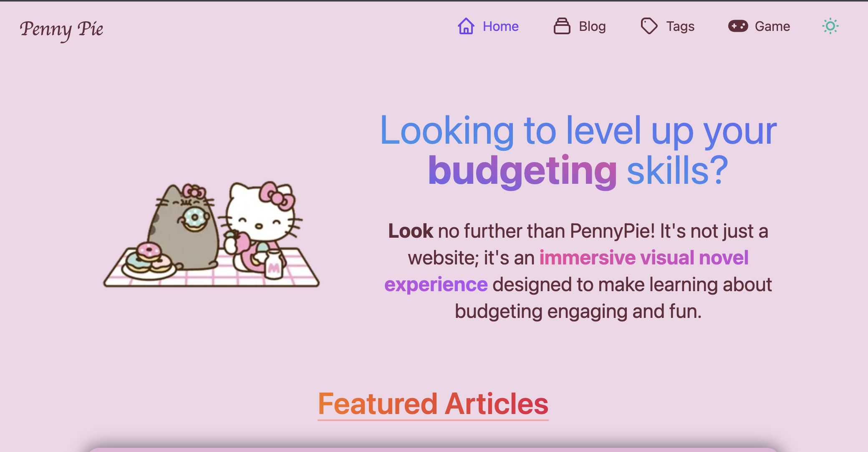The width and height of the screenshot is (868, 452).
Task: Click the 'skills?' word in headline
Action: [677, 170]
